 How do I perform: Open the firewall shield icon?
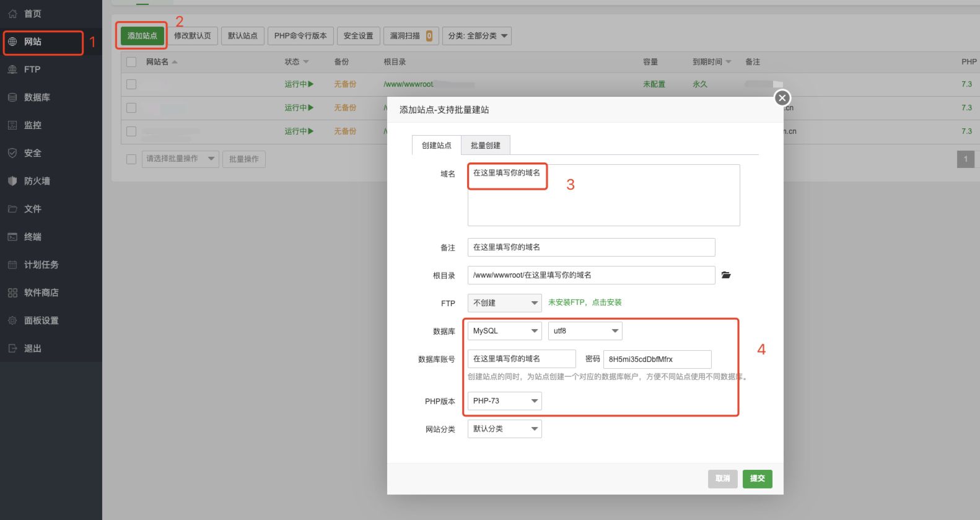(12, 181)
